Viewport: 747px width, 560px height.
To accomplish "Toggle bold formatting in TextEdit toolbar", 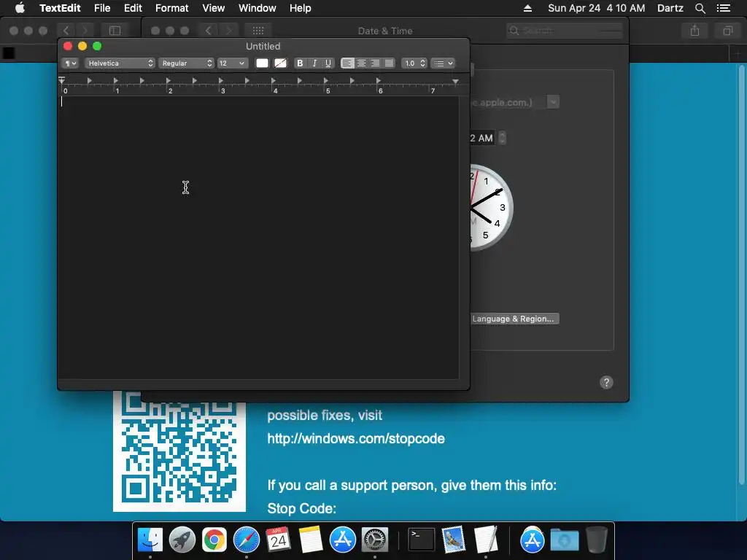I will point(300,63).
